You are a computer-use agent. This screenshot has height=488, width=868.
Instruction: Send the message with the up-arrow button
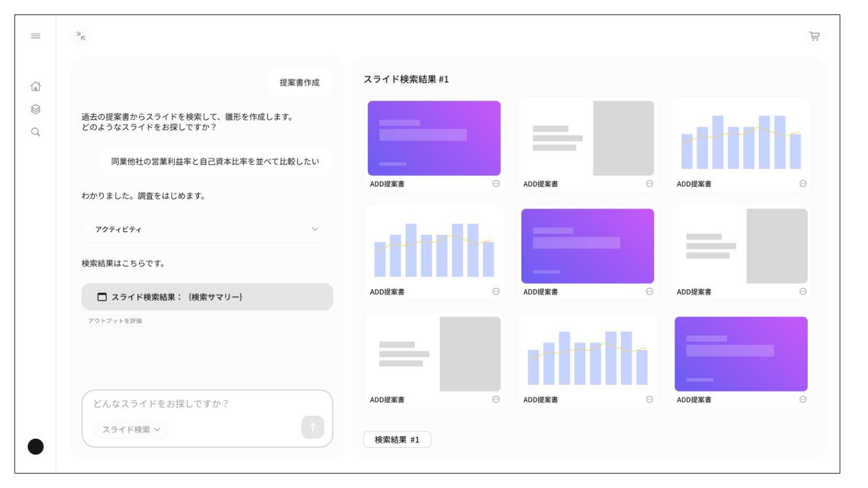click(x=313, y=427)
